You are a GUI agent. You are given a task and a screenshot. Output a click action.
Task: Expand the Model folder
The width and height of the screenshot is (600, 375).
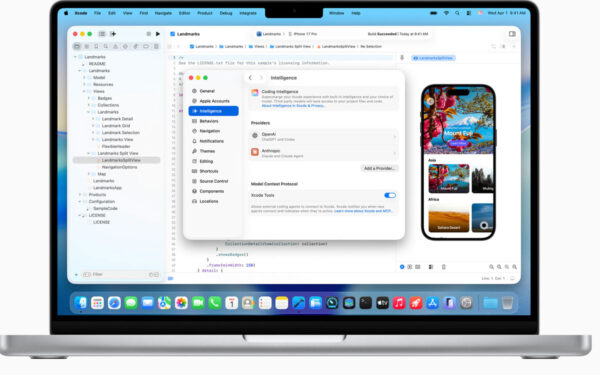click(85, 77)
